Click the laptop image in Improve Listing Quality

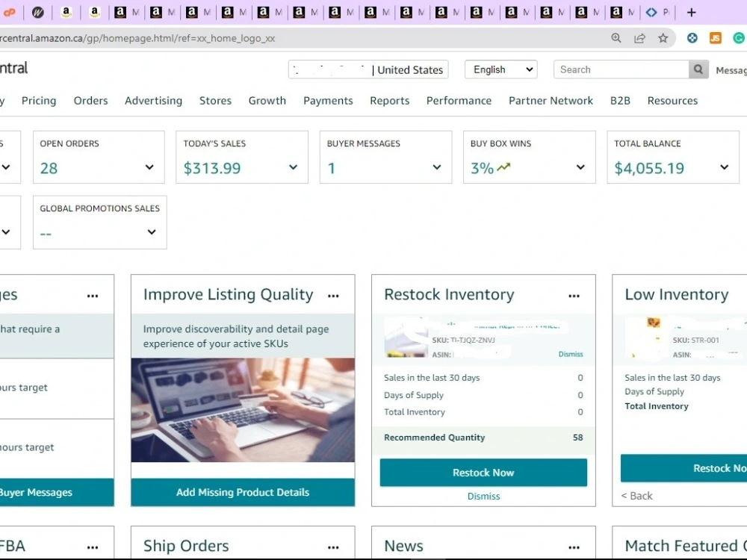tap(243, 410)
